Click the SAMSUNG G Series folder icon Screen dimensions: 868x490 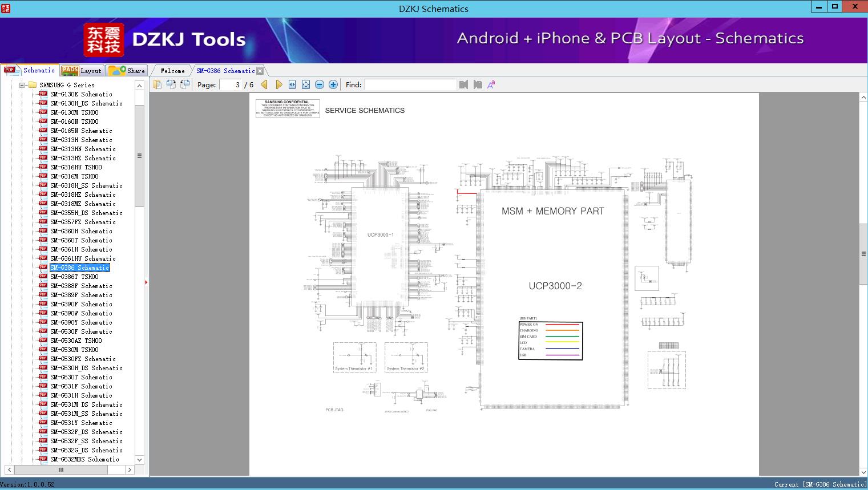[x=33, y=85]
